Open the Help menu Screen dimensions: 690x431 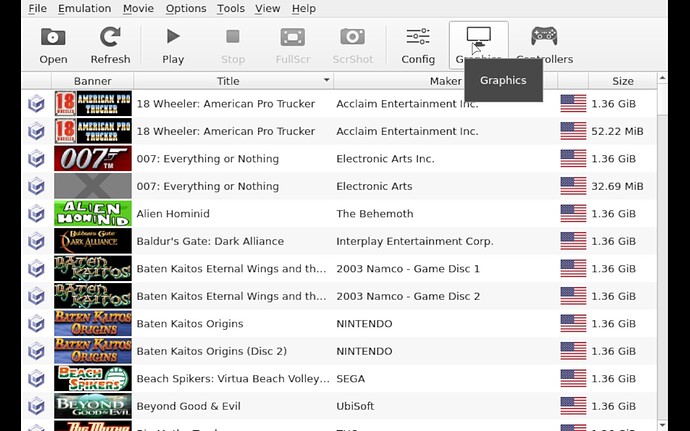coord(304,8)
